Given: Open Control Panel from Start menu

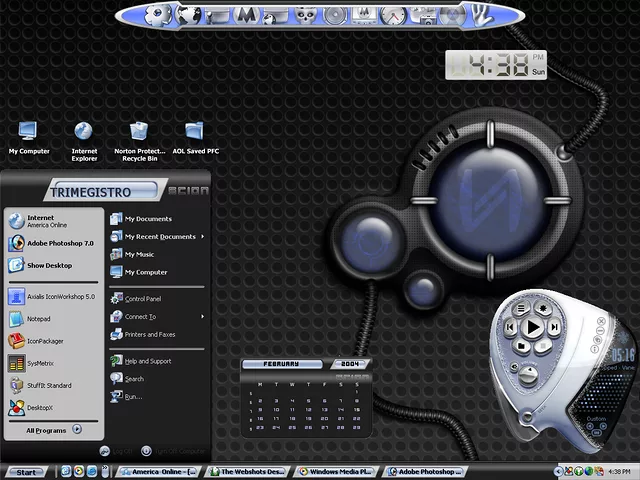Looking at the screenshot, I should pos(142,299).
